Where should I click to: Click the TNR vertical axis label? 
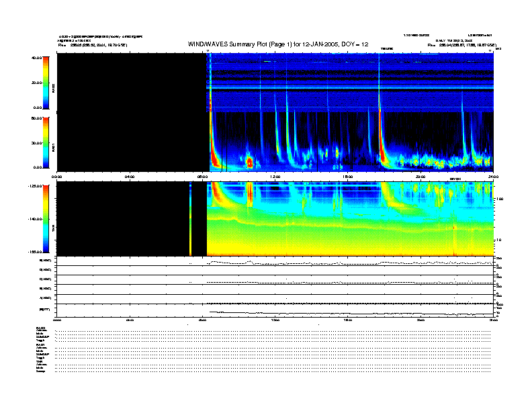point(53,228)
